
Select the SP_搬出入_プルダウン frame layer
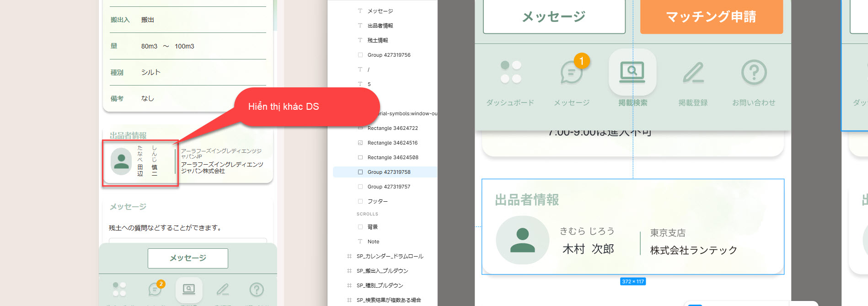382,271
